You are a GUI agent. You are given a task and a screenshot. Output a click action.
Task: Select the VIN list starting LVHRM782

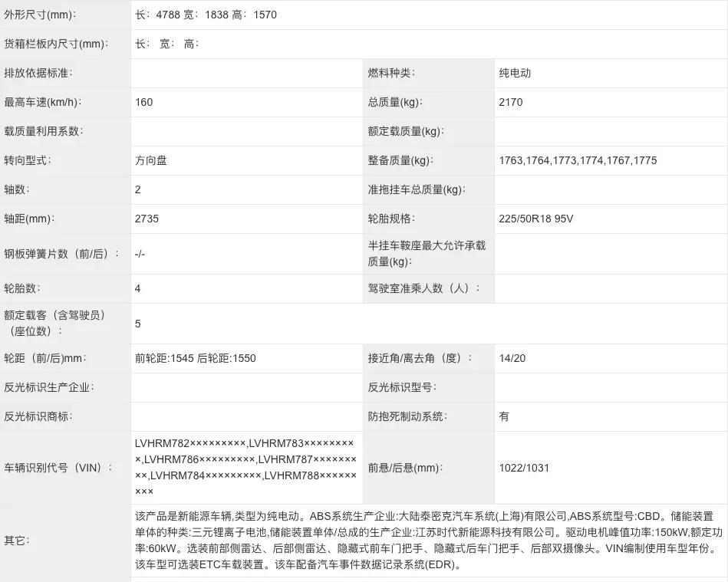click(245, 468)
